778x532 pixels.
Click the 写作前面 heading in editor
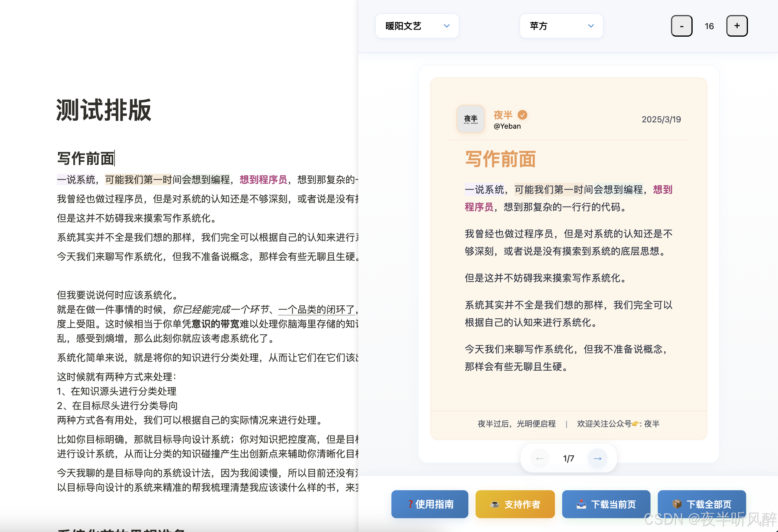(86, 158)
